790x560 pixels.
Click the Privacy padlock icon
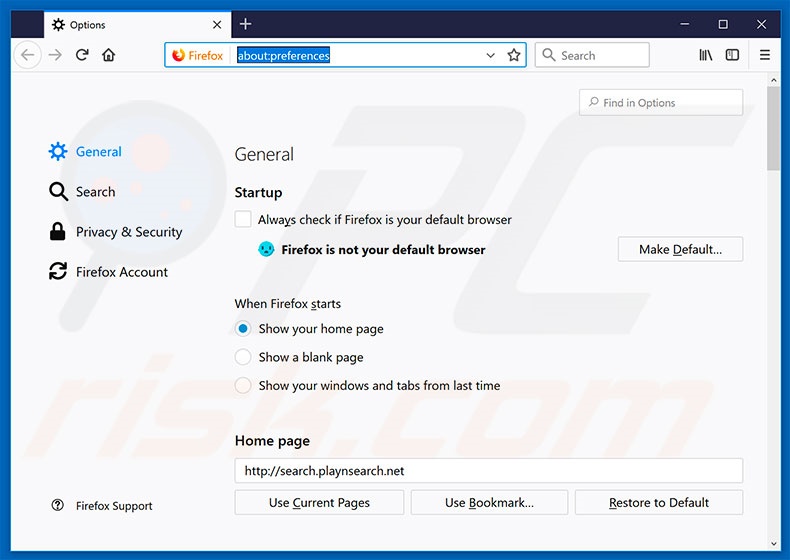click(58, 231)
